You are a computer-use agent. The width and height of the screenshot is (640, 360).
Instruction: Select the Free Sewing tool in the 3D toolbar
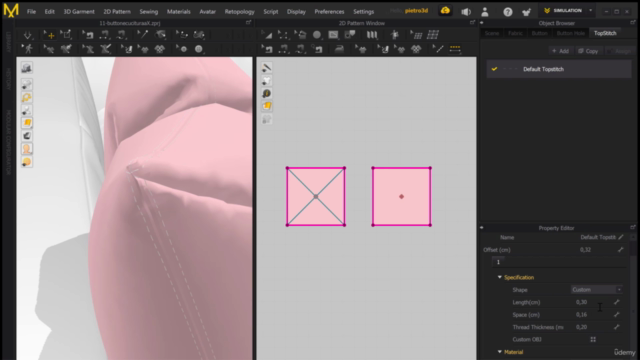point(121,35)
